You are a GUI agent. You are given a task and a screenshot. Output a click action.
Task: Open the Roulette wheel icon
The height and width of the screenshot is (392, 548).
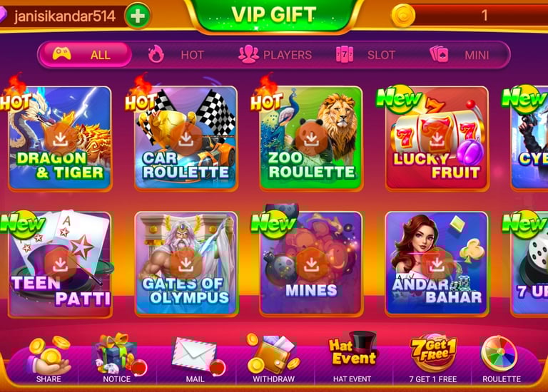point(500,354)
